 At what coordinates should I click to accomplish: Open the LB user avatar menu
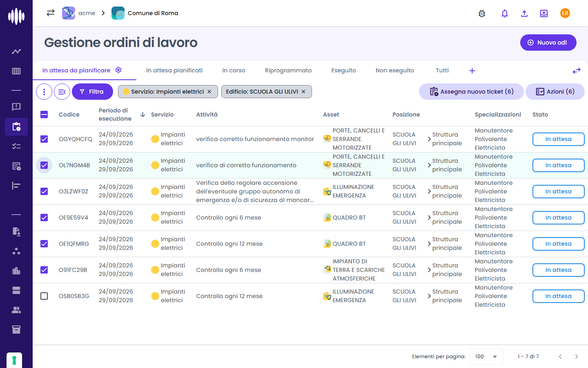pos(565,13)
